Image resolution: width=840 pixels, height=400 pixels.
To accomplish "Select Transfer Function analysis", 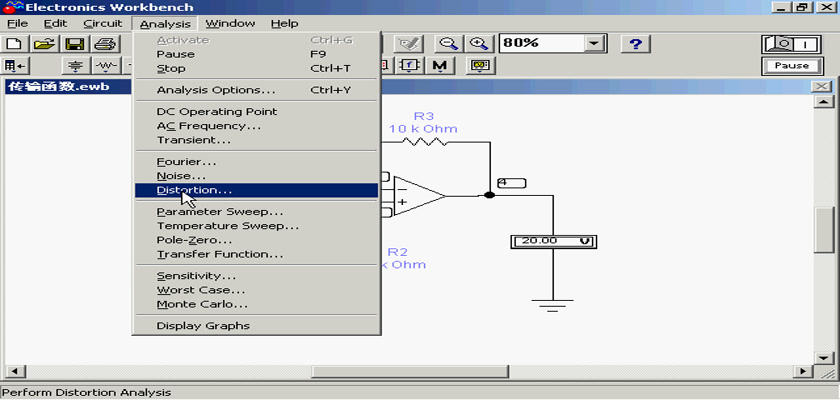I will point(257,254).
